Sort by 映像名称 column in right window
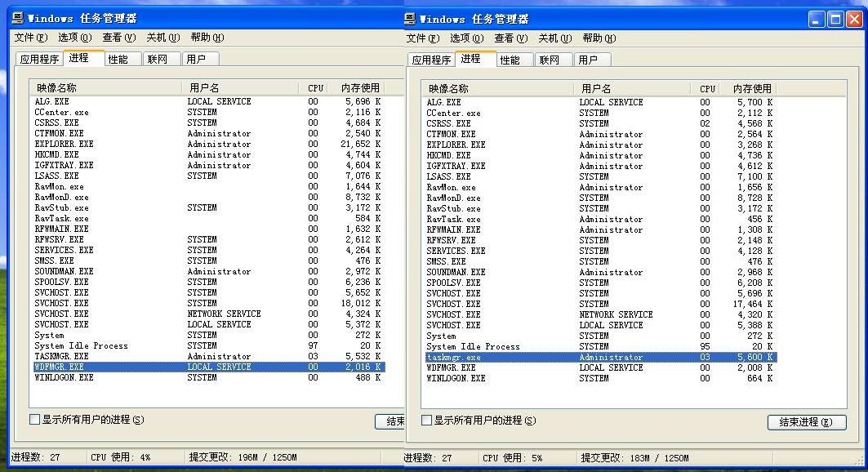Image resolution: width=868 pixels, height=472 pixels. (497, 88)
